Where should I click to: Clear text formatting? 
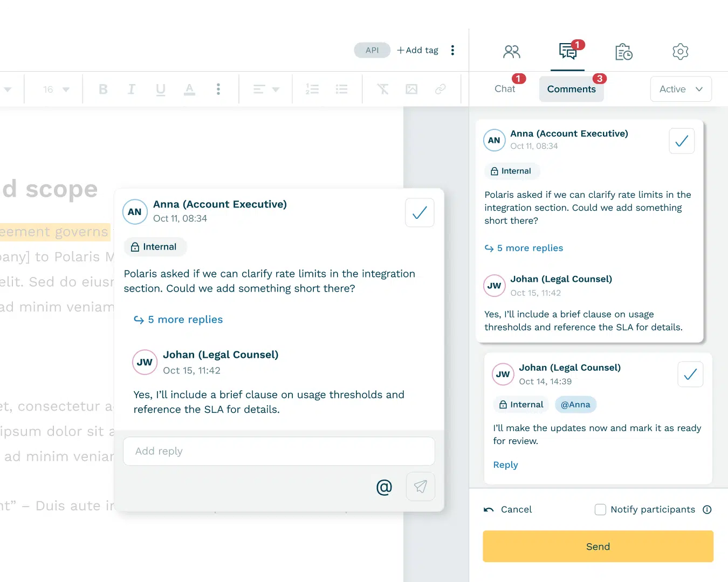tap(382, 89)
